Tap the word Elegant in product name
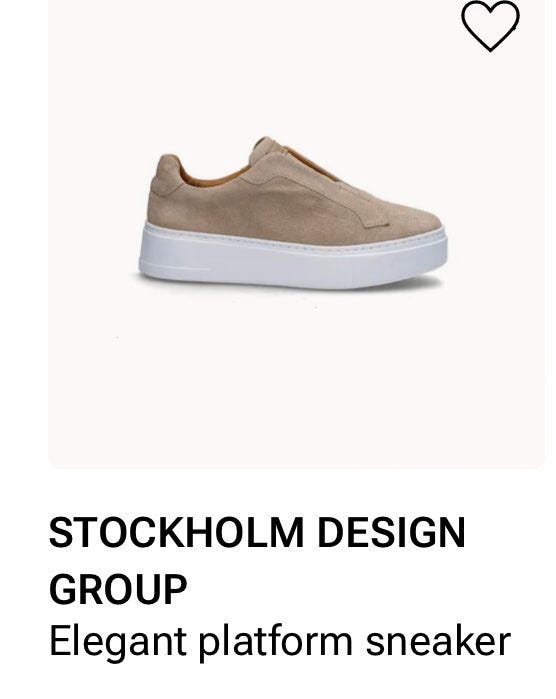 point(118,642)
